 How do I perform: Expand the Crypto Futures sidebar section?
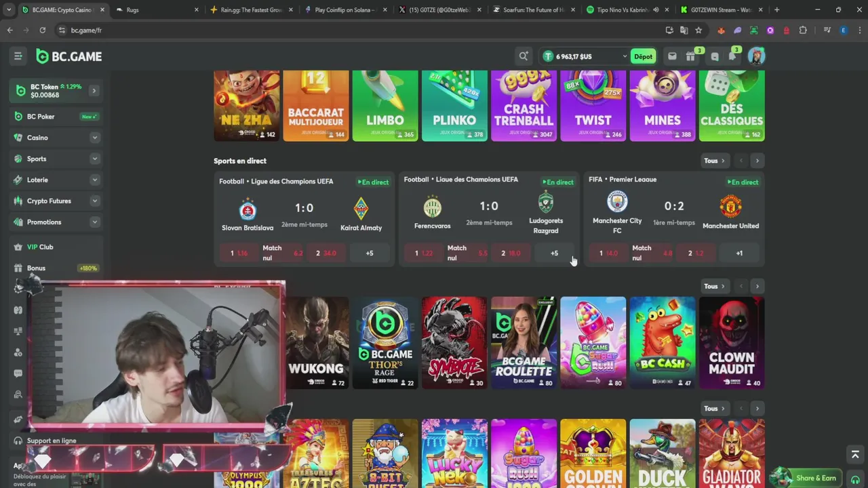(94, 201)
